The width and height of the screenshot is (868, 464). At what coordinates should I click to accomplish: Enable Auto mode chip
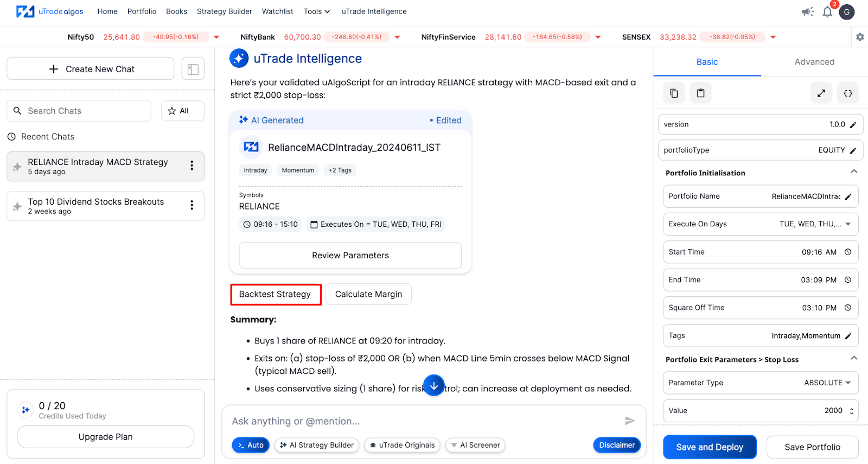(x=251, y=445)
